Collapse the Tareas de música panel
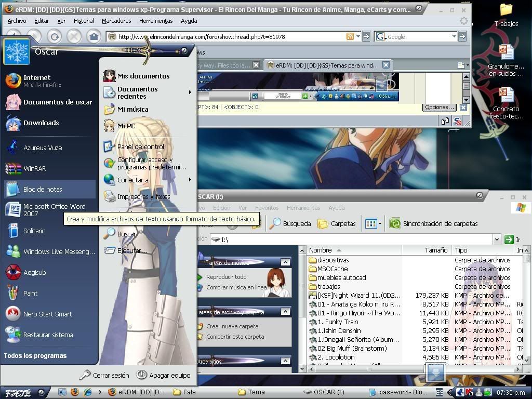Image resolution: width=532 pixels, height=399 pixels. tap(286, 262)
